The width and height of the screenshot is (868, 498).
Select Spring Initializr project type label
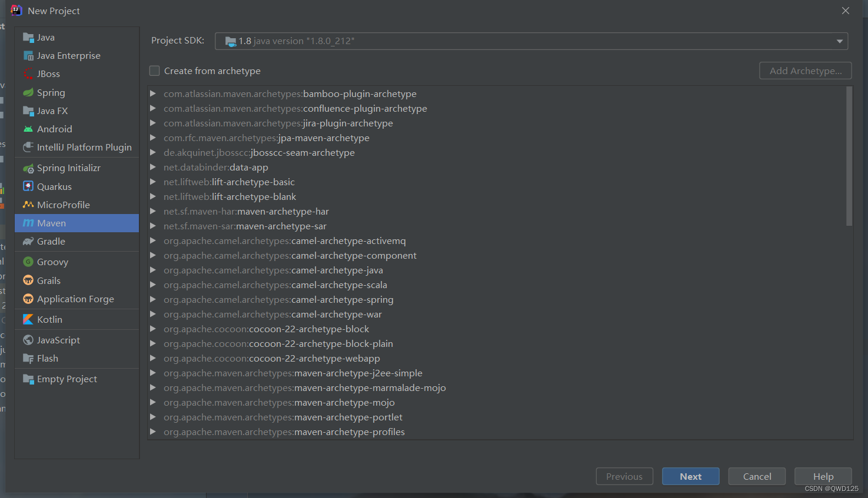69,168
